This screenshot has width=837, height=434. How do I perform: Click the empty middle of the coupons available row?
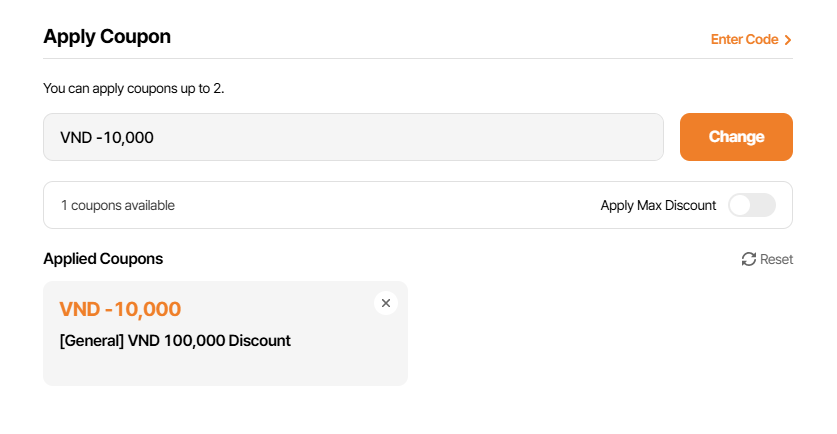[390, 205]
